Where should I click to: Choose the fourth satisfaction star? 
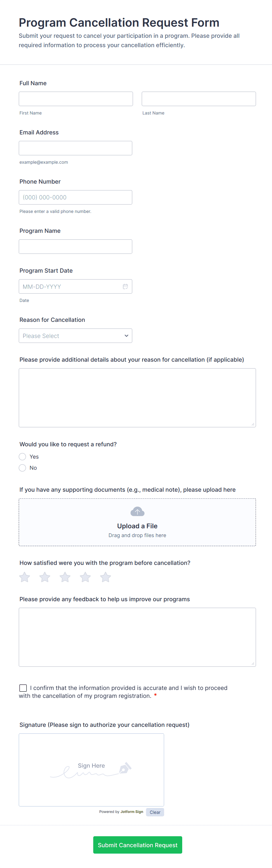(85, 577)
